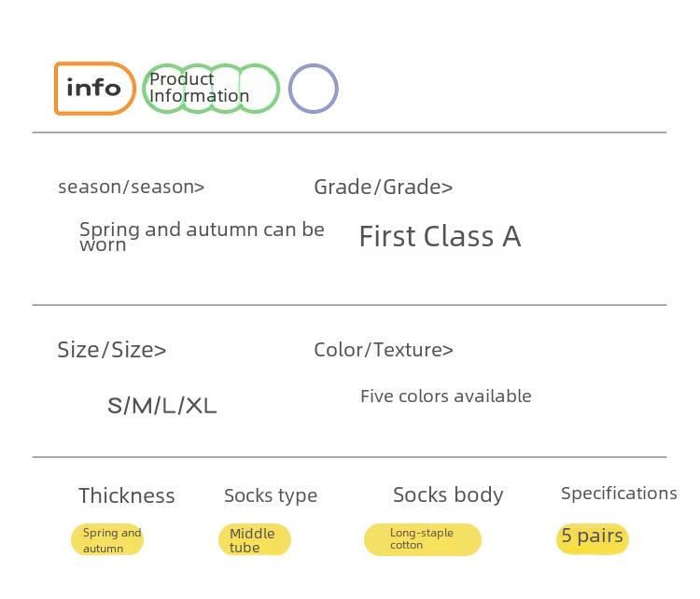Click the Middle tube yellow tag
The width and height of the screenshot is (700, 599).
click(x=255, y=539)
